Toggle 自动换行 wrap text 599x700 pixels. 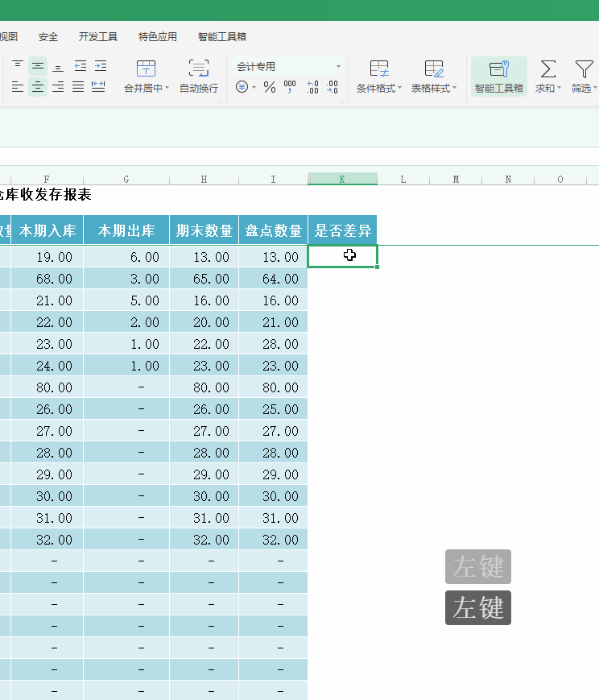pos(199,77)
